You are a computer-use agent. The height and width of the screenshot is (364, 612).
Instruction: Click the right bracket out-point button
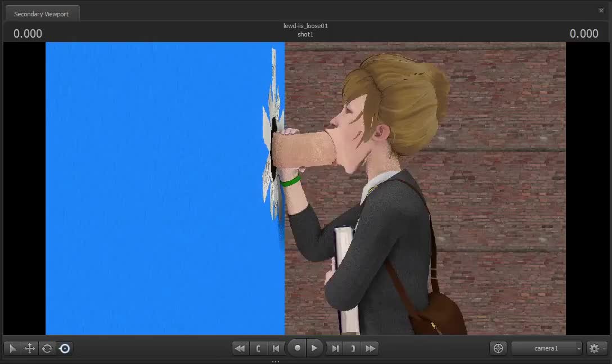pos(353,348)
